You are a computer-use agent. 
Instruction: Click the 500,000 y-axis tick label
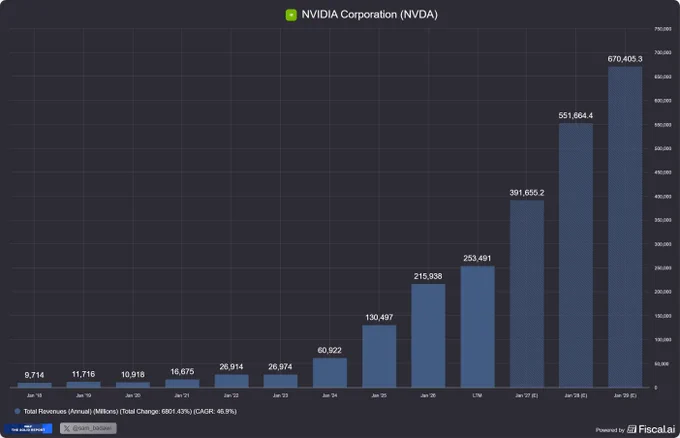[663, 148]
